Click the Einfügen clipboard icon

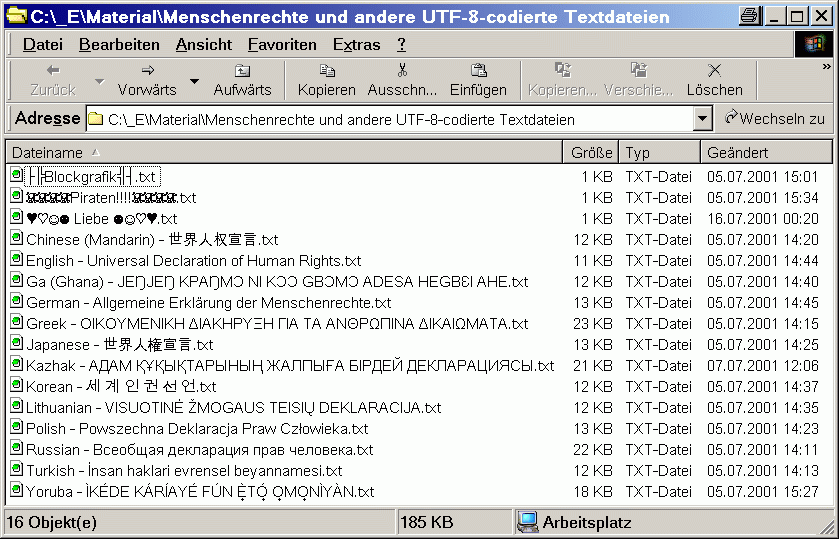(478, 71)
